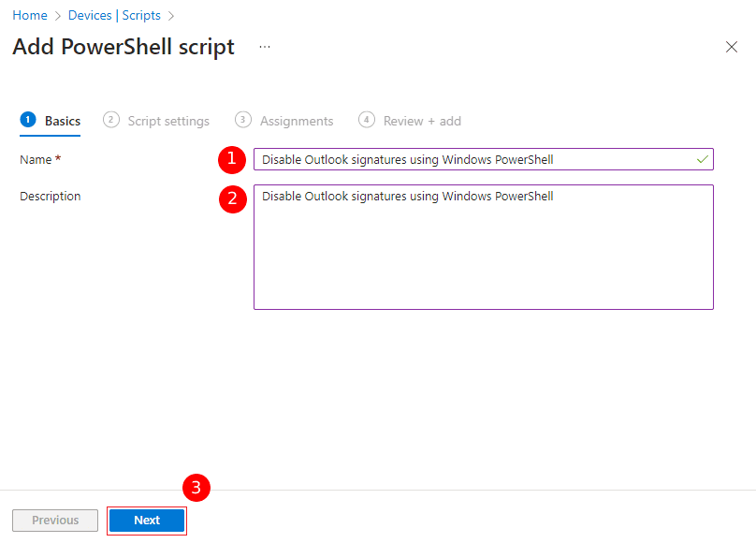Switch to the Script settings tab

coord(168,121)
